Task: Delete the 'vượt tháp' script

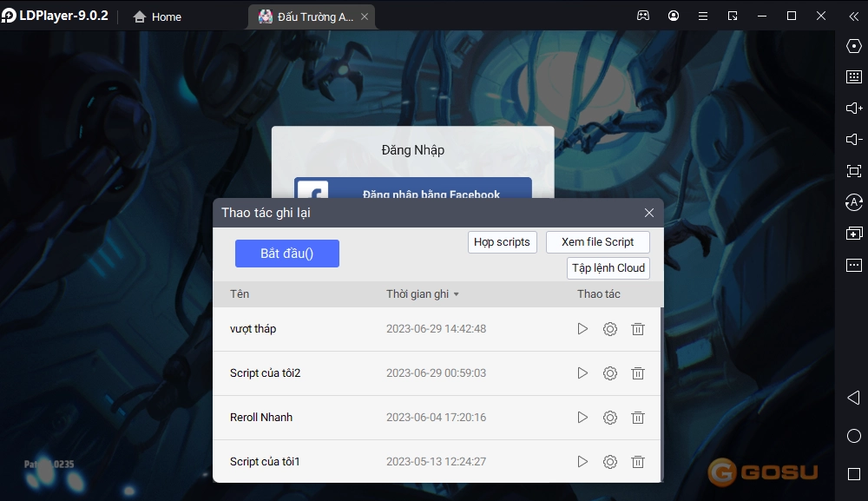Action: tap(638, 329)
